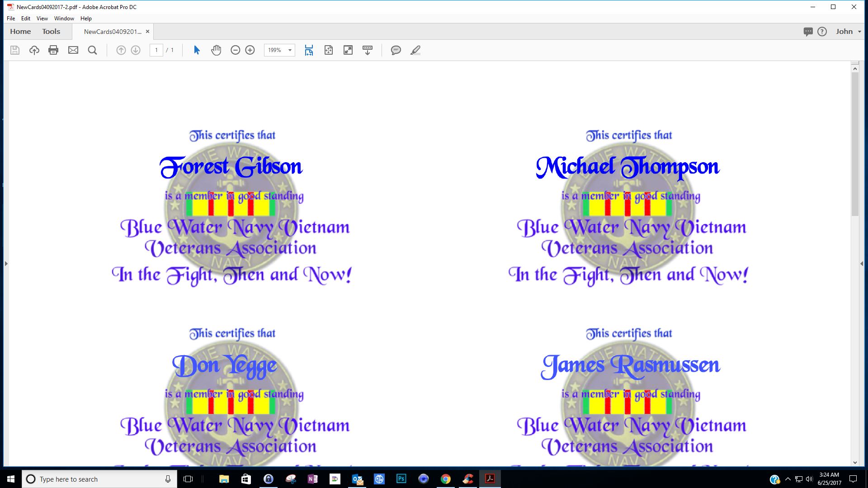Image resolution: width=868 pixels, height=488 pixels.
Task: Select the Highlight text pen tool
Action: [415, 50]
